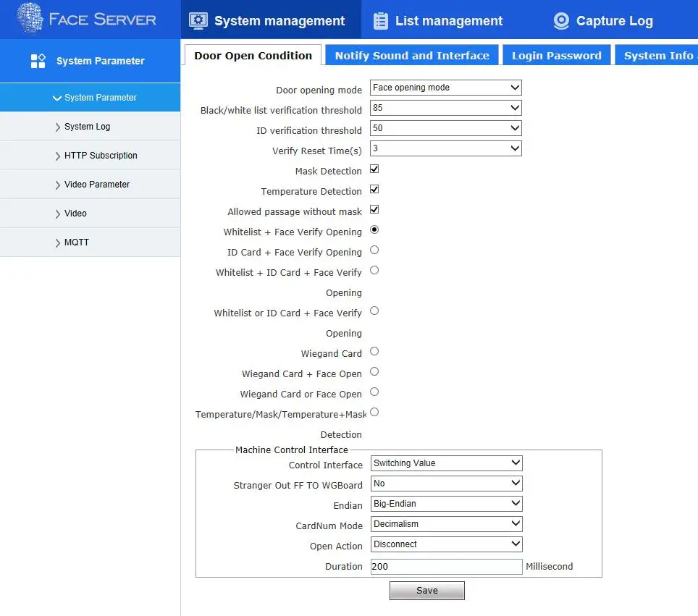Image resolution: width=698 pixels, height=616 pixels.
Task: Select Temperature/Mask/Temperature+Mask Detection radio
Action: [x=374, y=412]
